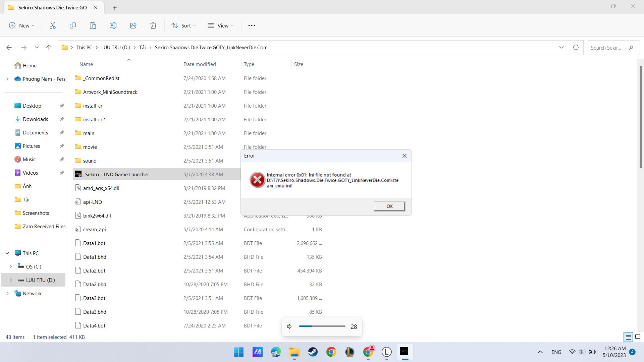Image resolution: width=644 pixels, height=362 pixels.
Task: Click the Paste clipboard icon
Action: [93, 25]
